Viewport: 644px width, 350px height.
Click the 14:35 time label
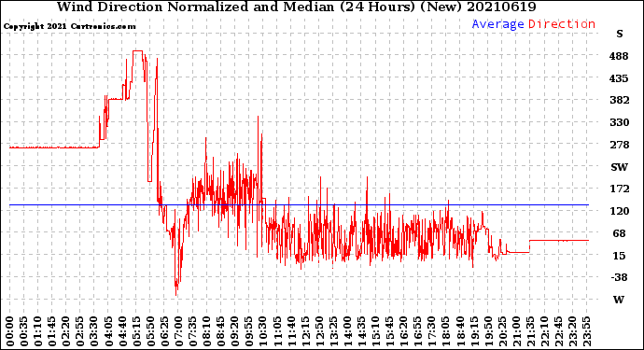[x=362, y=331]
